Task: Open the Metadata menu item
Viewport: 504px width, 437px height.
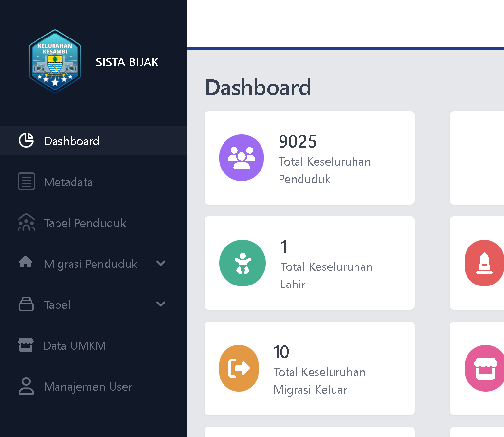Action: coord(68,182)
